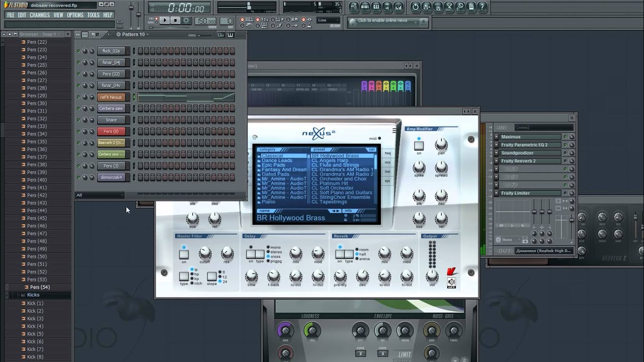Click the Cerbera saw channel button
The image size is (644, 362).
[111, 109]
